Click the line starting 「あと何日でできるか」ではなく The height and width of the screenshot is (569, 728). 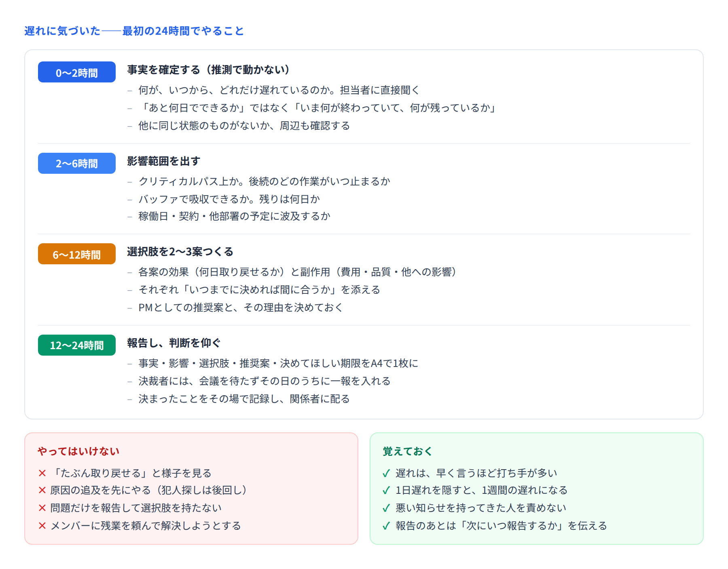coord(317,108)
